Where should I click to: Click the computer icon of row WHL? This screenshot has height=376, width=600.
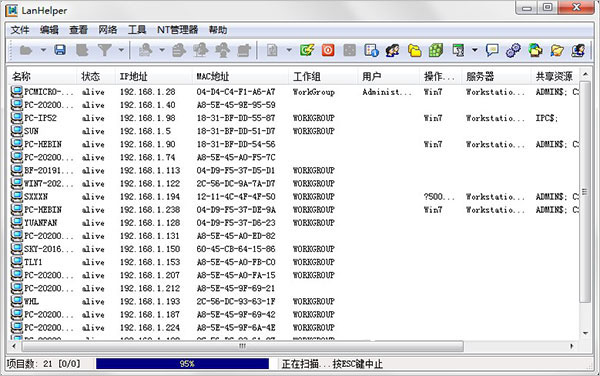click(17, 301)
